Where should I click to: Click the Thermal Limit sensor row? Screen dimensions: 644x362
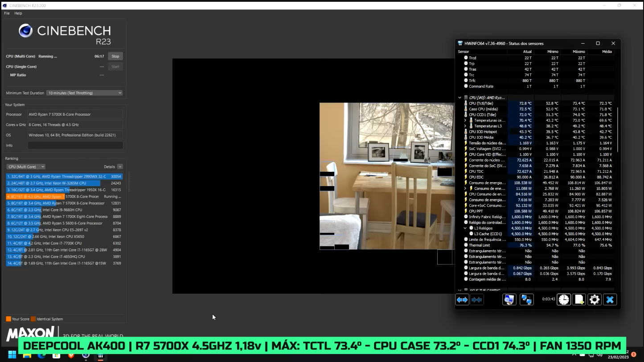(x=536, y=245)
